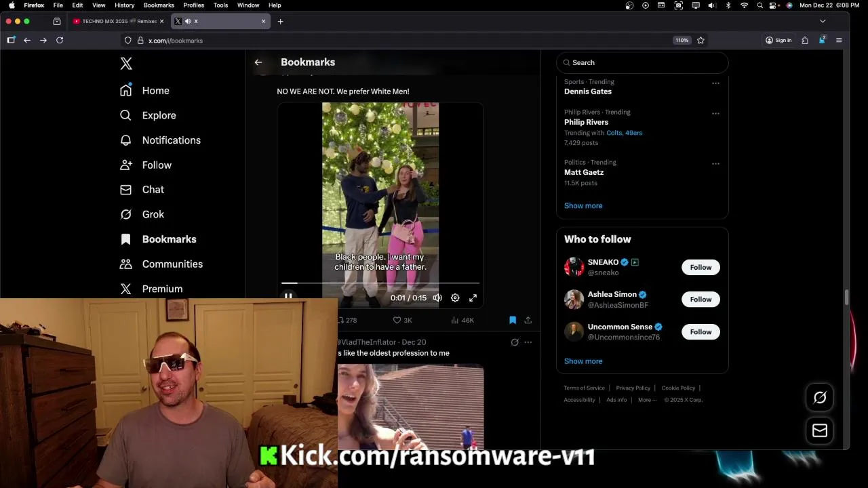Image resolution: width=868 pixels, height=488 pixels.
Task: Open macOS Control Center
Action: [774, 5]
